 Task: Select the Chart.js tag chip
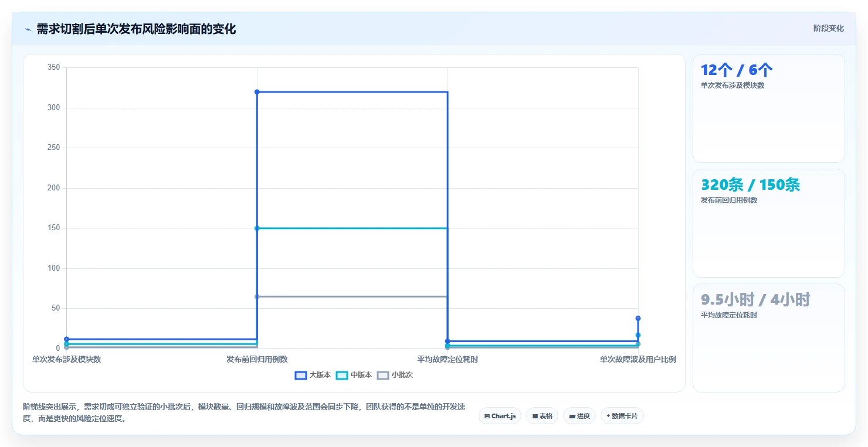click(x=500, y=416)
